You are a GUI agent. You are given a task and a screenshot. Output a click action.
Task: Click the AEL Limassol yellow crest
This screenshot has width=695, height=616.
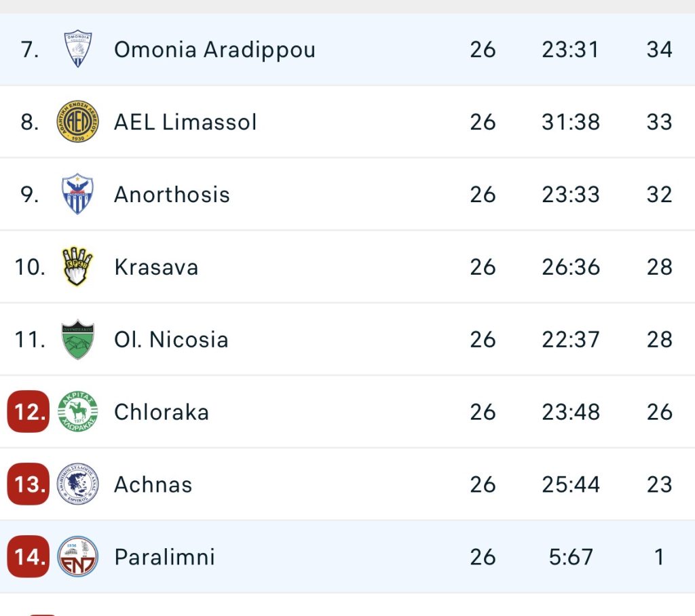point(77,122)
